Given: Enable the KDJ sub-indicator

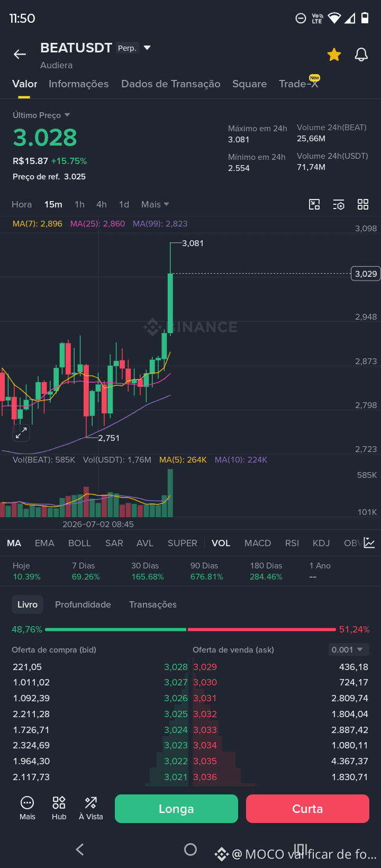Looking at the screenshot, I should click(321, 543).
